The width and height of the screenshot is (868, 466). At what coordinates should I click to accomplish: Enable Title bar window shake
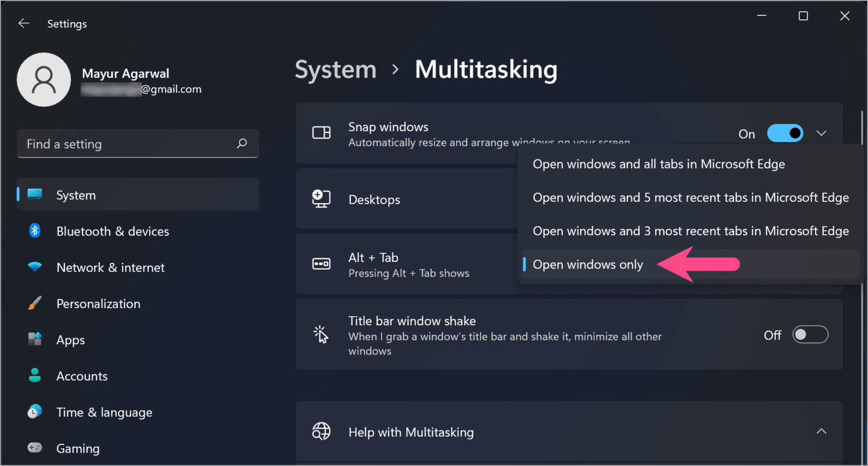click(810, 334)
